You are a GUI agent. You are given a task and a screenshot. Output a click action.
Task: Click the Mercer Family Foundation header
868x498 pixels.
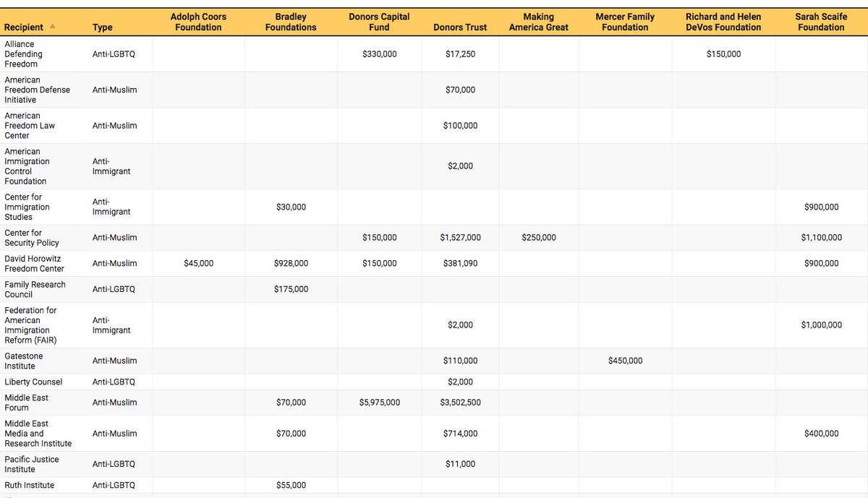[625, 22]
